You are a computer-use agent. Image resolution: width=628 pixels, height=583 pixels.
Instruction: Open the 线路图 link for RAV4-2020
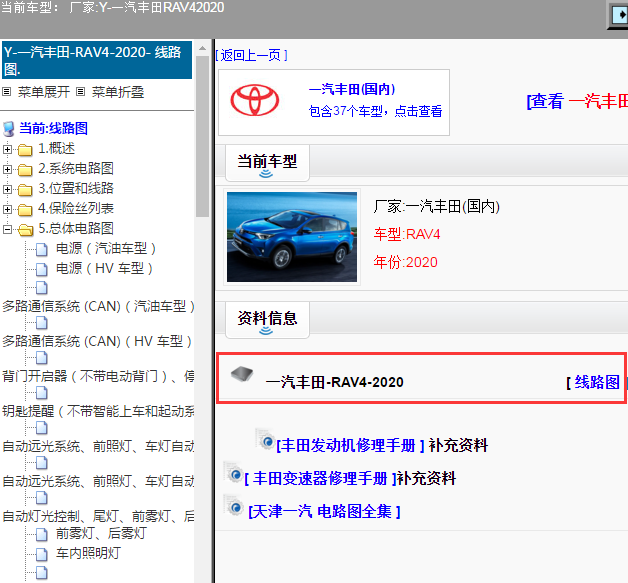click(597, 382)
